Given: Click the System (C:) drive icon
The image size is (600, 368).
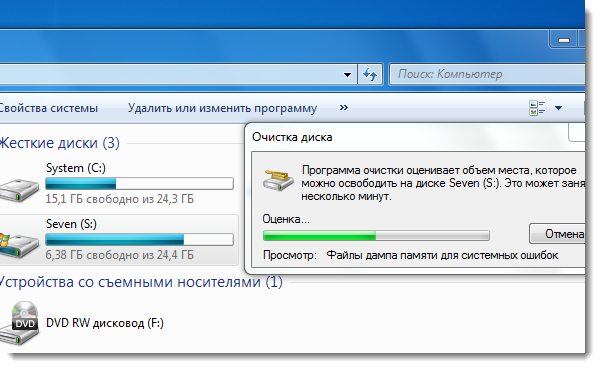Looking at the screenshot, I should (19, 190).
